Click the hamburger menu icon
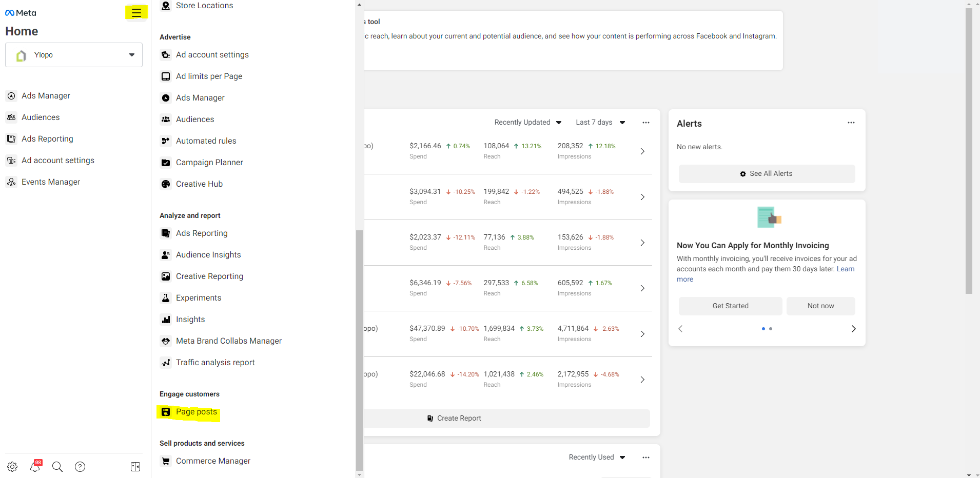 point(136,13)
